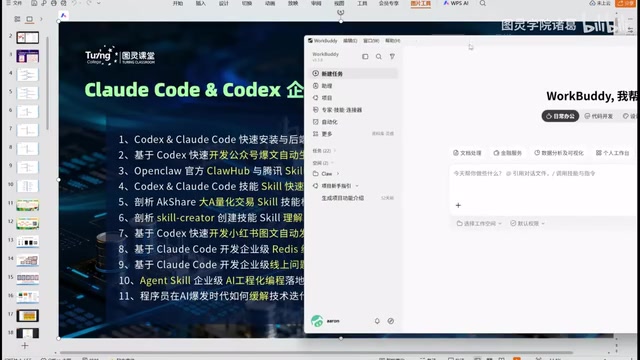Screen dimensions: 640x360
Task: Click the 数据分析及可视化 shortcut button
Action: (x=559, y=153)
